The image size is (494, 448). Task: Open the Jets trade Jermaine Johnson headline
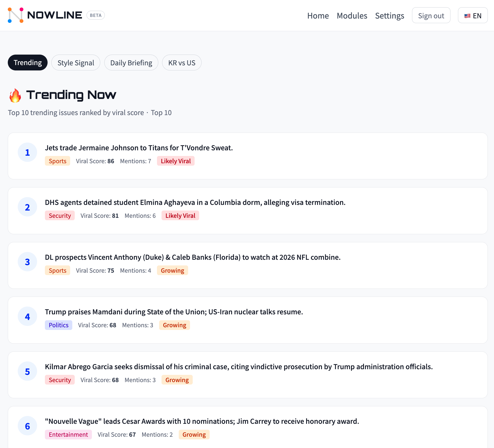click(x=139, y=148)
